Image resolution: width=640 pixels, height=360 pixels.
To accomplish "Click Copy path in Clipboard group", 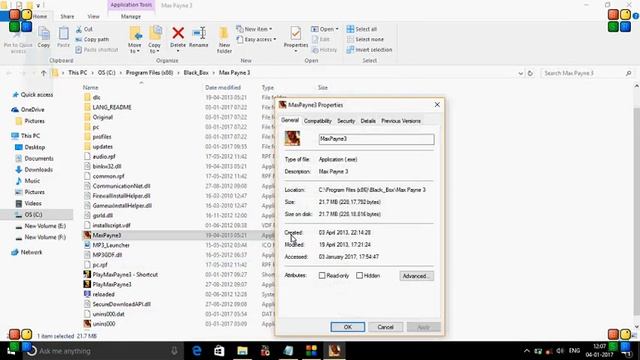I will point(92,40).
